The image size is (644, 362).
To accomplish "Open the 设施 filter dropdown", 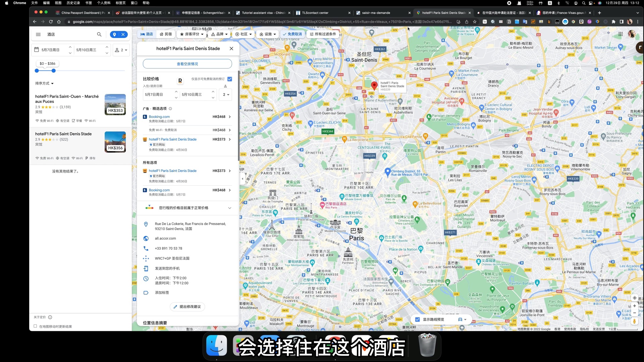I will tap(268, 34).
